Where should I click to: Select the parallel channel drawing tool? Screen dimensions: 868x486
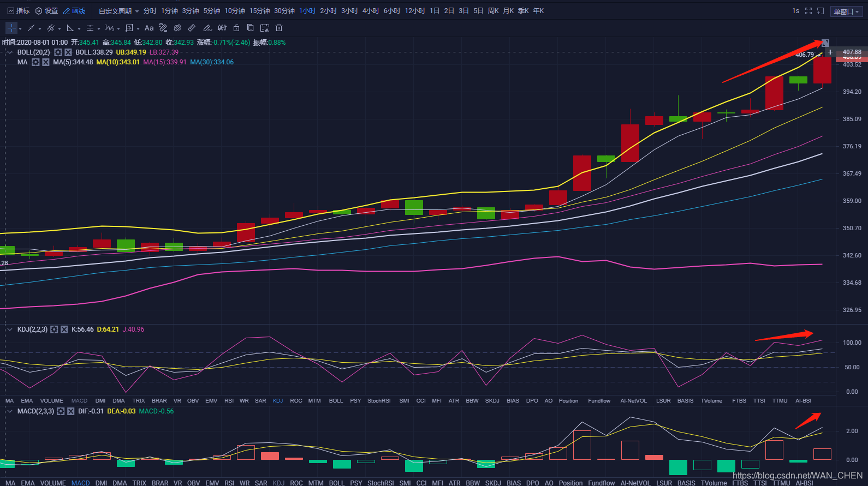pyautogui.click(x=51, y=28)
